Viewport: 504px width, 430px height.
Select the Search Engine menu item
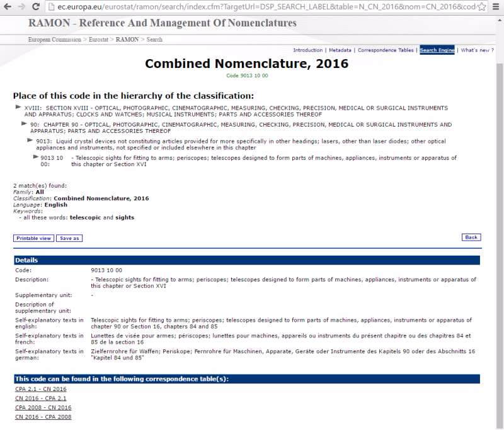click(437, 50)
